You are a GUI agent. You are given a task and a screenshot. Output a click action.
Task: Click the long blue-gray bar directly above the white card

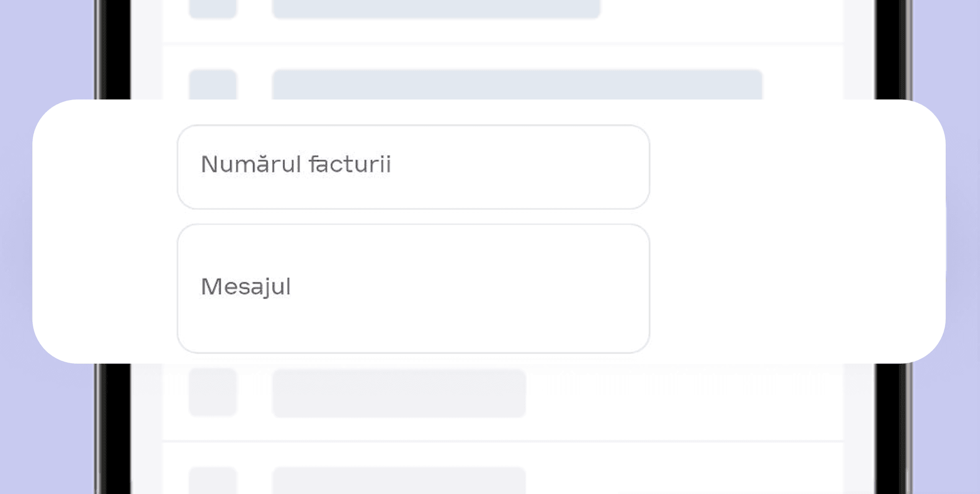pyautogui.click(x=517, y=85)
